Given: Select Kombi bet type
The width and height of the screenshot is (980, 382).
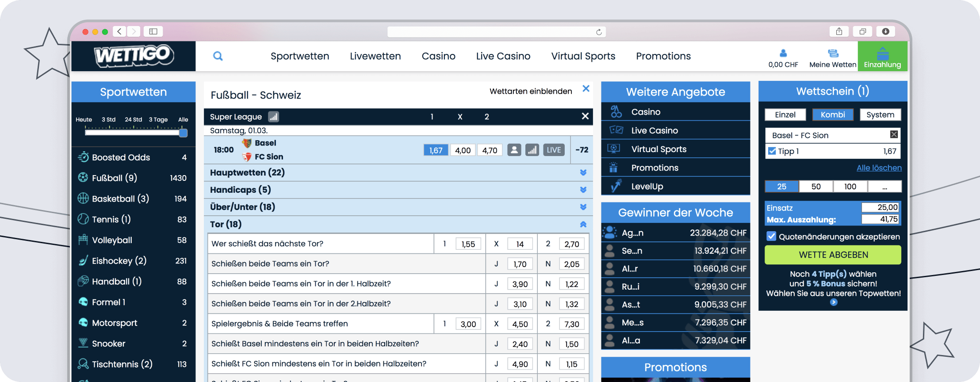Looking at the screenshot, I should click(833, 115).
